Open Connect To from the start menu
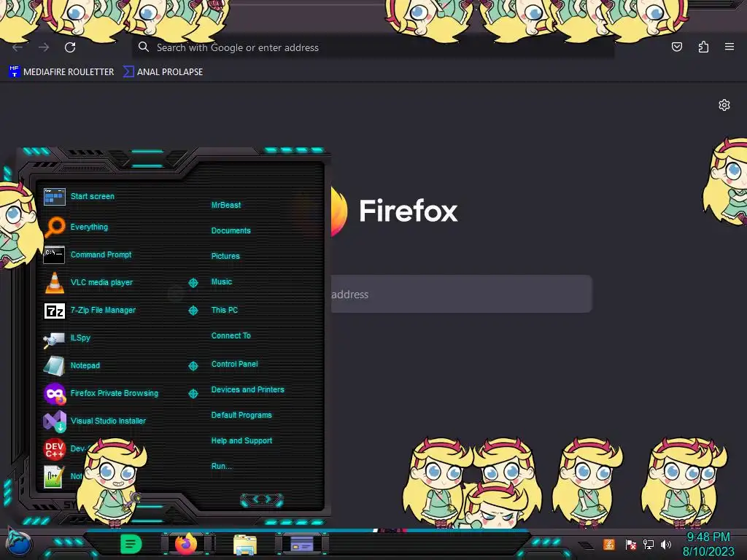Image resolution: width=747 pixels, height=560 pixels. (x=231, y=335)
